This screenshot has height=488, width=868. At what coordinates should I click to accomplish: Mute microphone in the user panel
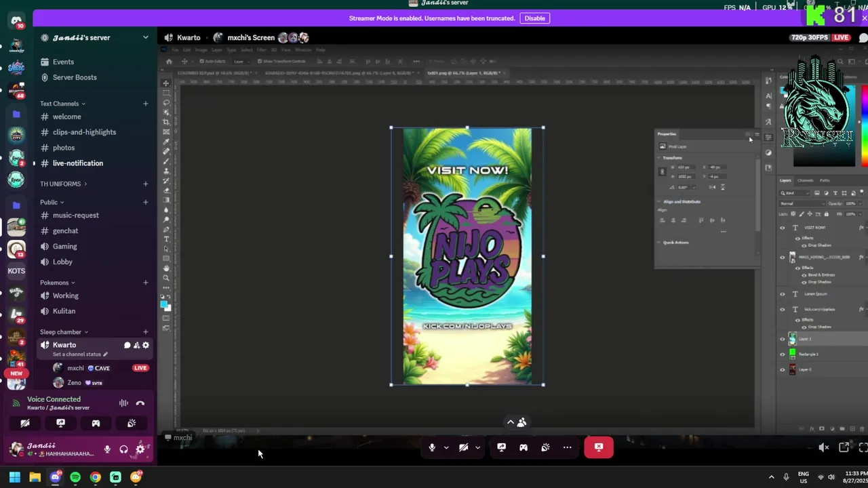[107, 449]
